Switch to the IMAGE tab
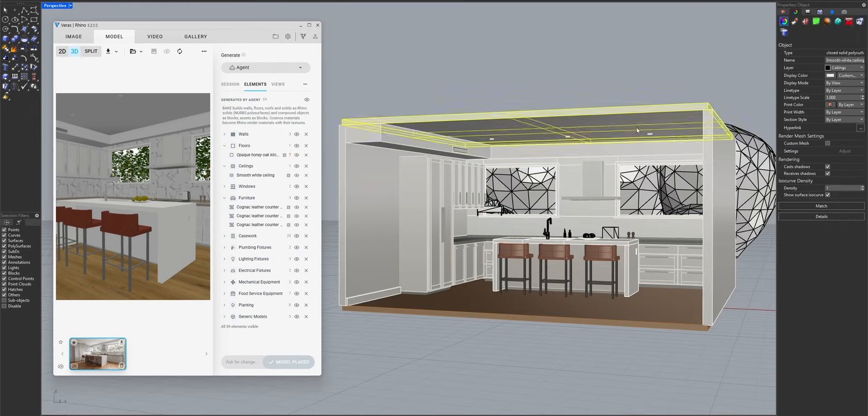Screen dimensions: 868x416 74,37
